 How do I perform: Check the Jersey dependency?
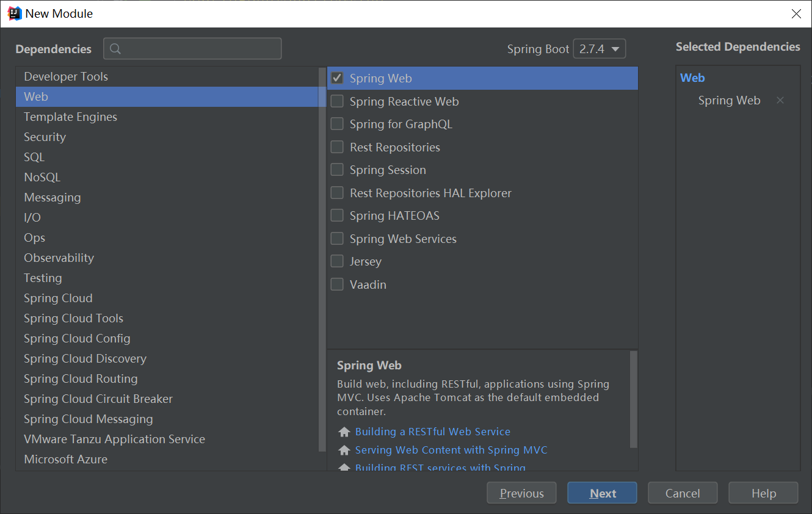click(337, 261)
